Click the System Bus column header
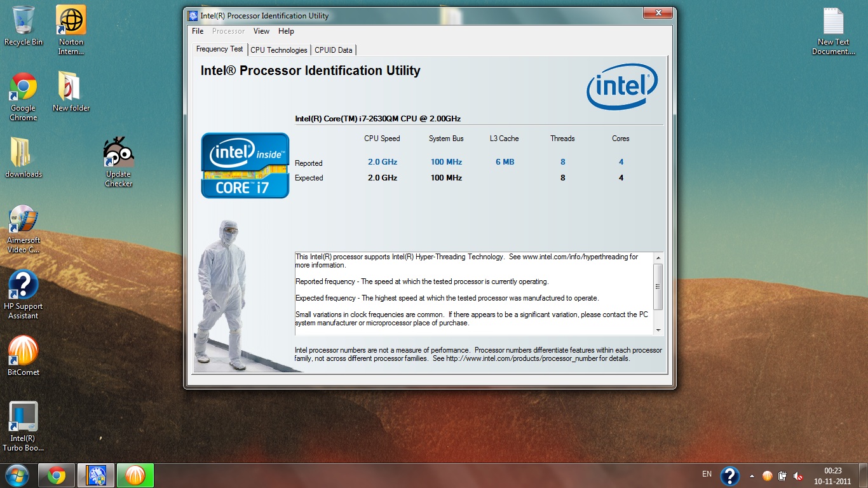This screenshot has height=488, width=868. click(x=446, y=139)
